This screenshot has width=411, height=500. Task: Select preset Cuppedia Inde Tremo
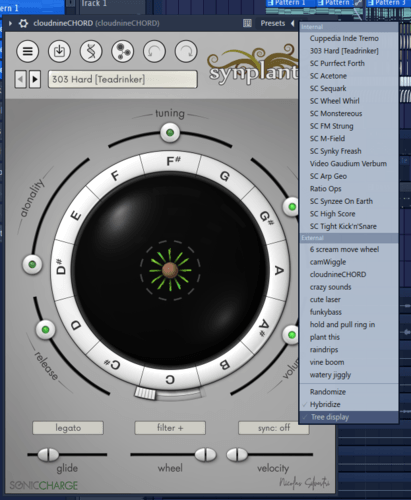pyautogui.click(x=349, y=38)
